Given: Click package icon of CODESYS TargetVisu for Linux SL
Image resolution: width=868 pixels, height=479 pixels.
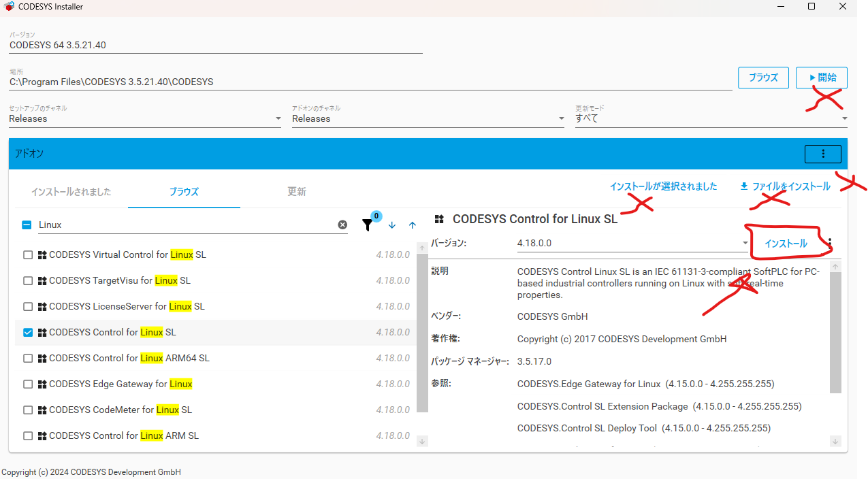Looking at the screenshot, I should [42, 281].
